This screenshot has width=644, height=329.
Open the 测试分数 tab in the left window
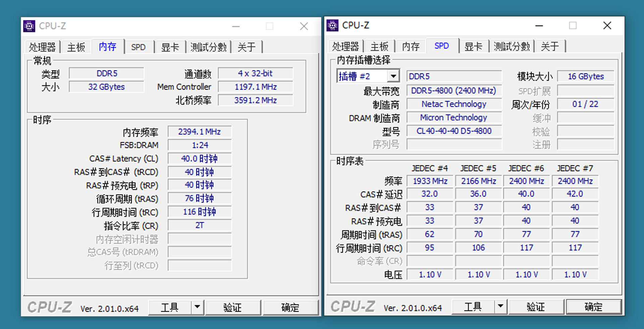(x=208, y=47)
